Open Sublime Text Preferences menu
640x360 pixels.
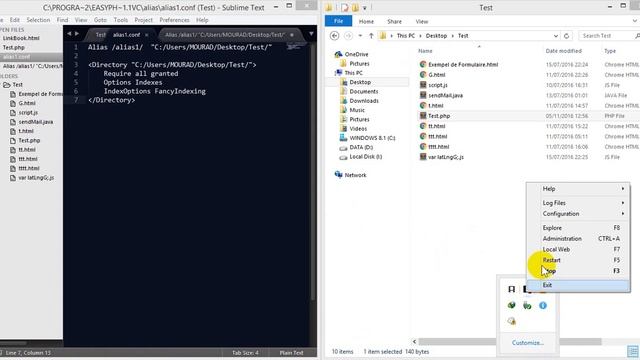(x=174, y=20)
